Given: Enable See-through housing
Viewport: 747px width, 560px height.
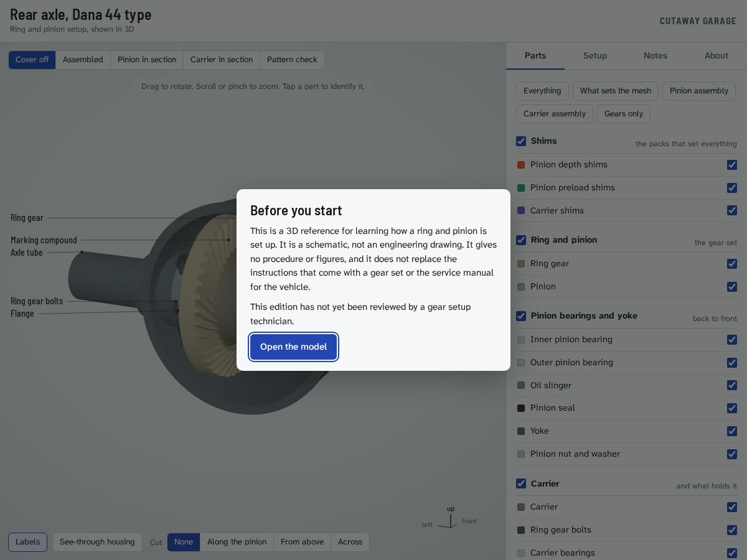Looking at the screenshot, I should click(x=97, y=542).
